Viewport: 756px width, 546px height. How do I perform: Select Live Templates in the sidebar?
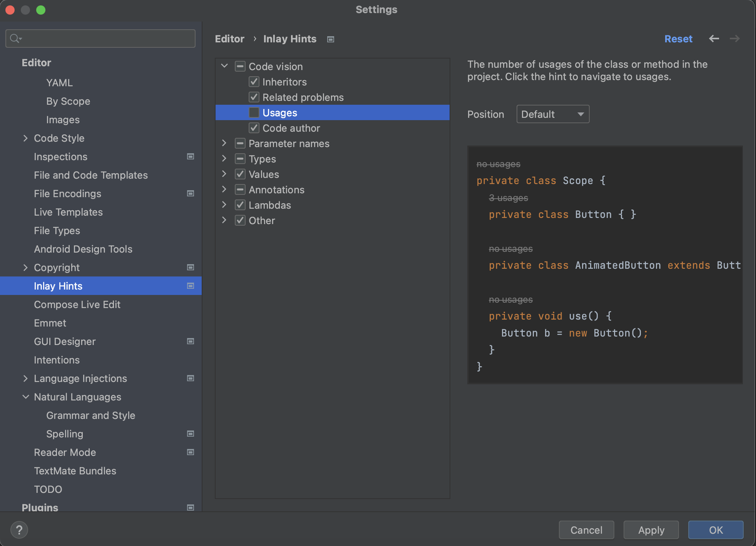pyautogui.click(x=68, y=212)
